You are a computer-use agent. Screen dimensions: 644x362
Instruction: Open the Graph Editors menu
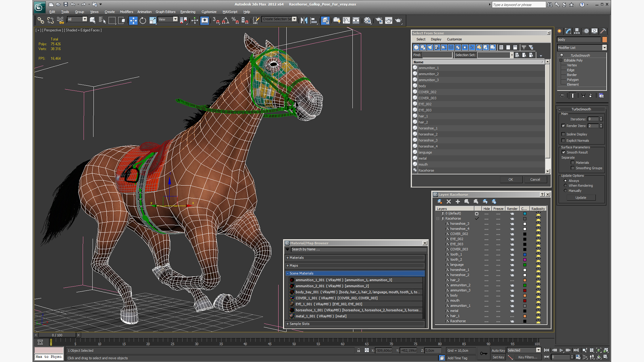pyautogui.click(x=165, y=12)
